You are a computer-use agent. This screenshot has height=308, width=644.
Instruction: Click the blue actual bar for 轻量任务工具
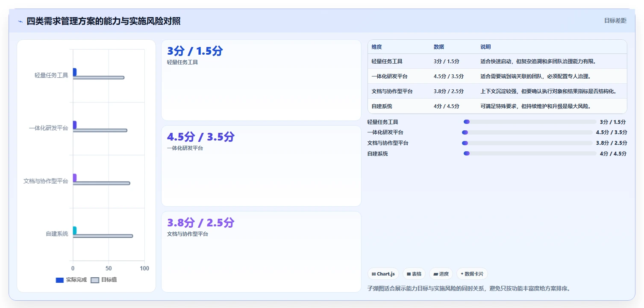75,72
